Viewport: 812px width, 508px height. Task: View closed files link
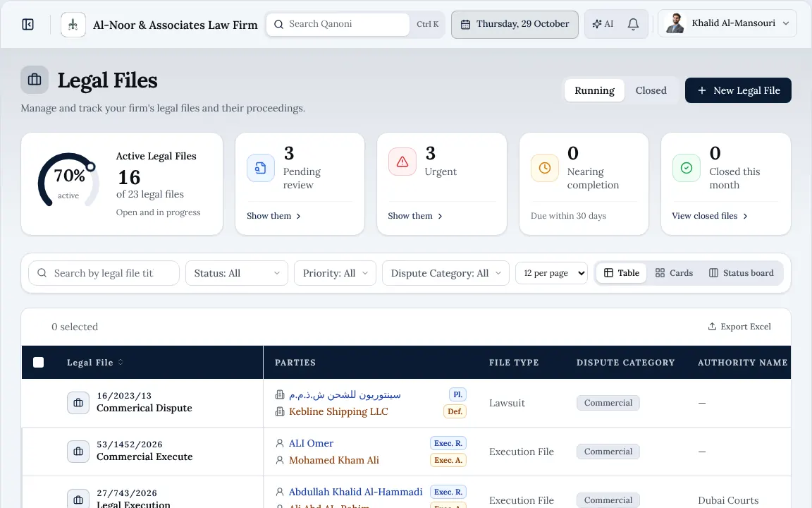click(710, 216)
